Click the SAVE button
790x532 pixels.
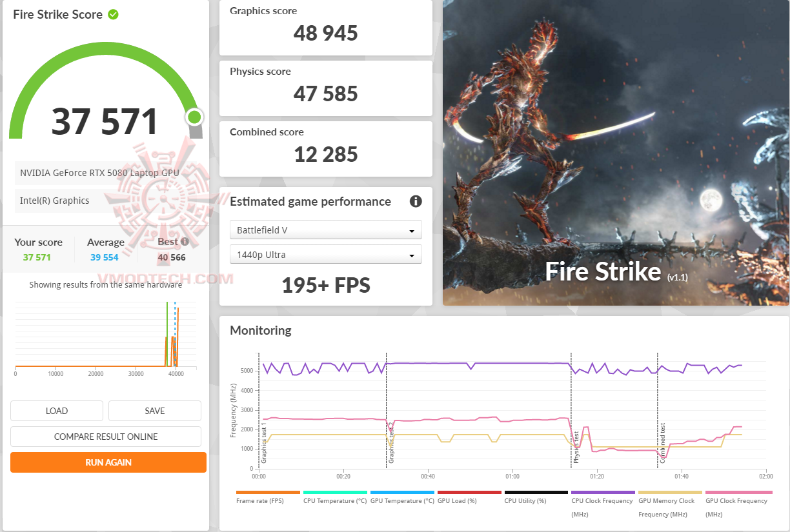coord(155,411)
